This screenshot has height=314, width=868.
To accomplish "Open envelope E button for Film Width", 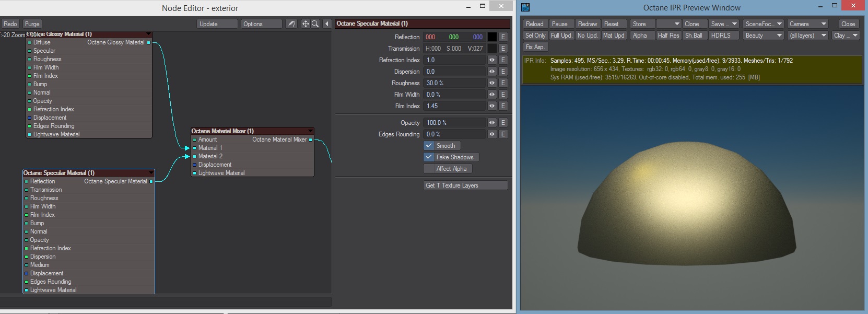I will pos(503,95).
